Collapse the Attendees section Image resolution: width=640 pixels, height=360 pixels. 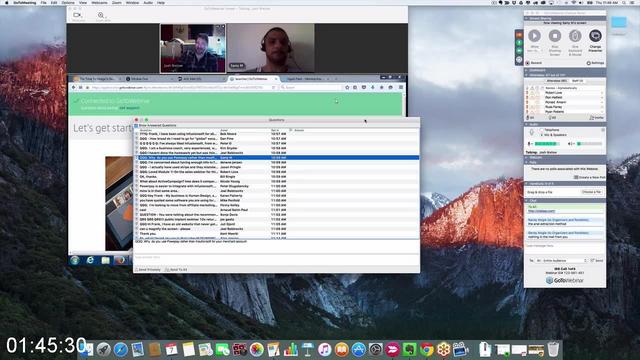point(527,75)
